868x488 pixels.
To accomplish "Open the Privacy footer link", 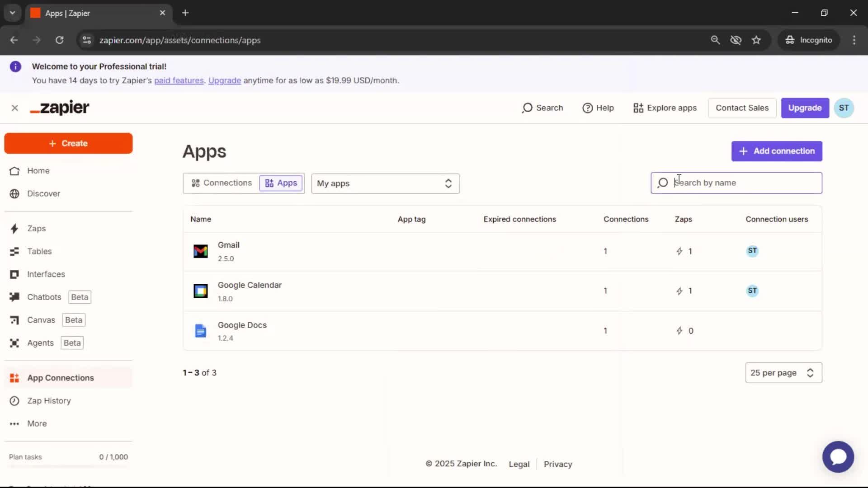I will [558, 464].
